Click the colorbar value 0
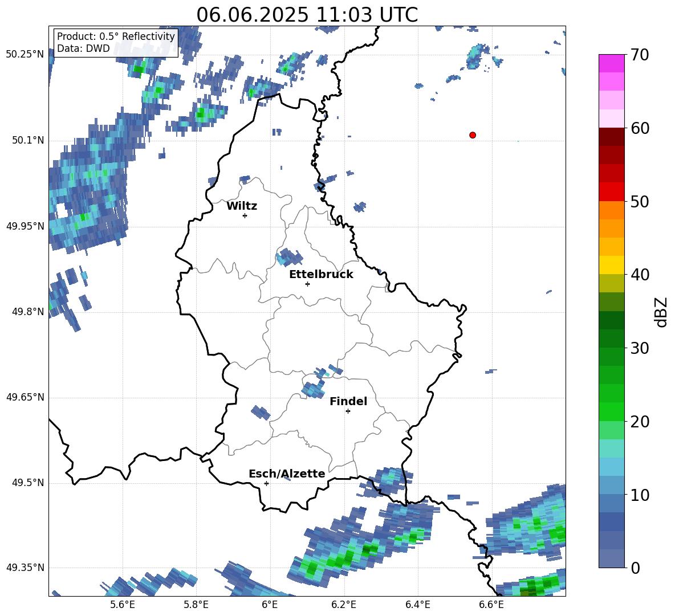The width and height of the screenshot is (675, 616). [x=635, y=568]
